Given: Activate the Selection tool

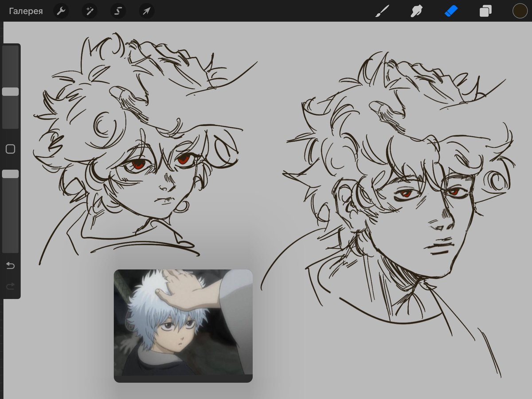Looking at the screenshot, I should pos(118,11).
